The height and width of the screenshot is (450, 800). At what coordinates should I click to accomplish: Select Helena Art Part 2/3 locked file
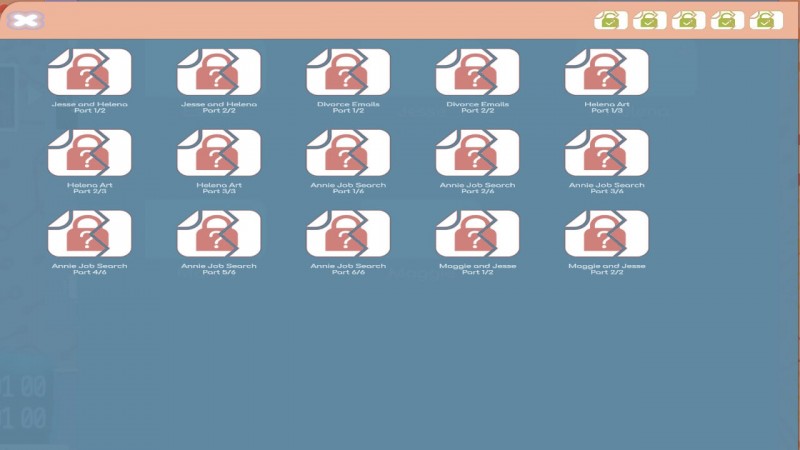pyautogui.click(x=89, y=153)
